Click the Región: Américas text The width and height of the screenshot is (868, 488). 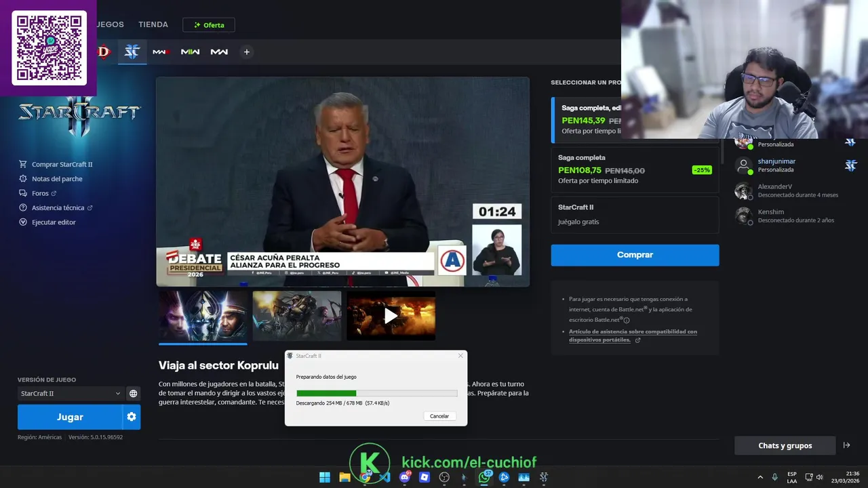click(x=39, y=437)
